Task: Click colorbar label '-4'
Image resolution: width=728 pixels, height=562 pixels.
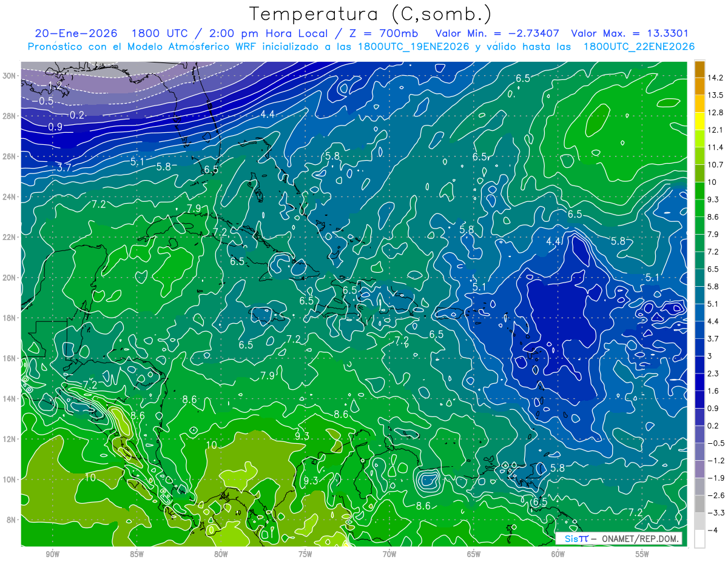Action: [x=713, y=530]
